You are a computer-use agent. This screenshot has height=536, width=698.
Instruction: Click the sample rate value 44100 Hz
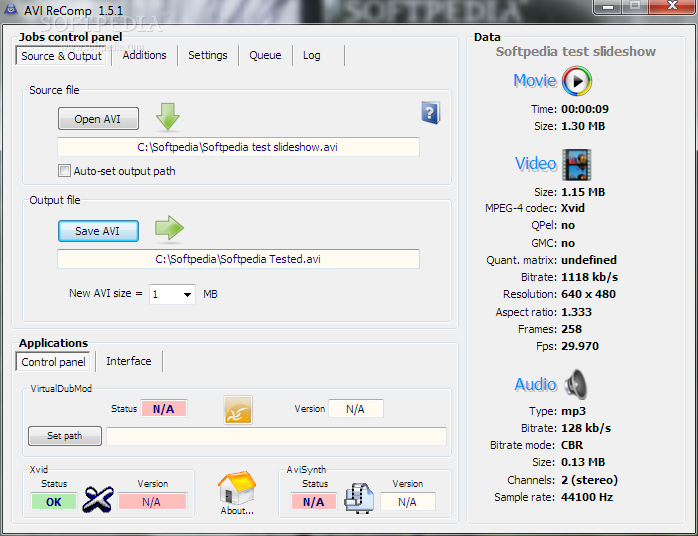(x=587, y=497)
